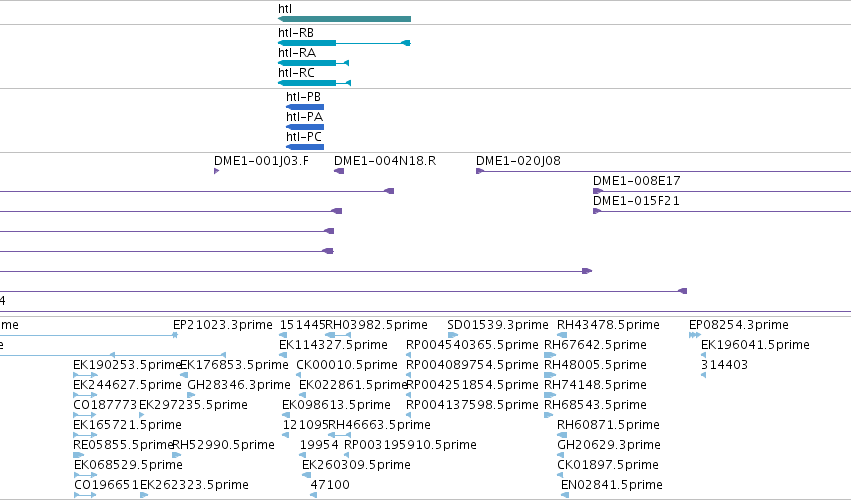Click the DME1-015F21 clone label
The height and width of the screenshot is (500, 851).
pyautogui.click(x=636, y=201)
